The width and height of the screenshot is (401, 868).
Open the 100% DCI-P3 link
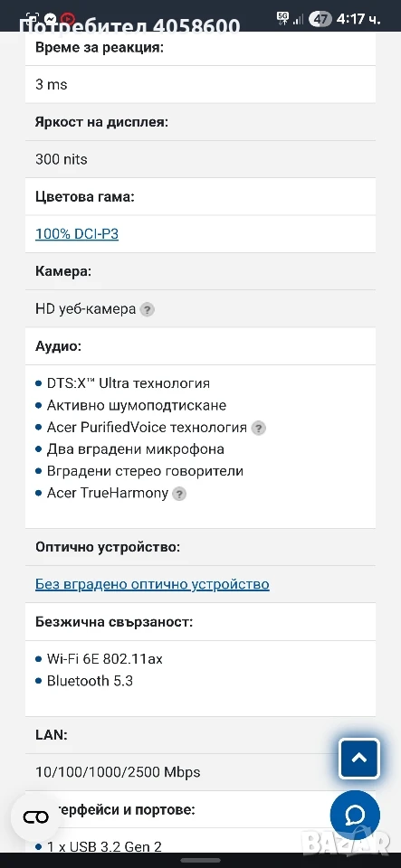pos(77,233)
